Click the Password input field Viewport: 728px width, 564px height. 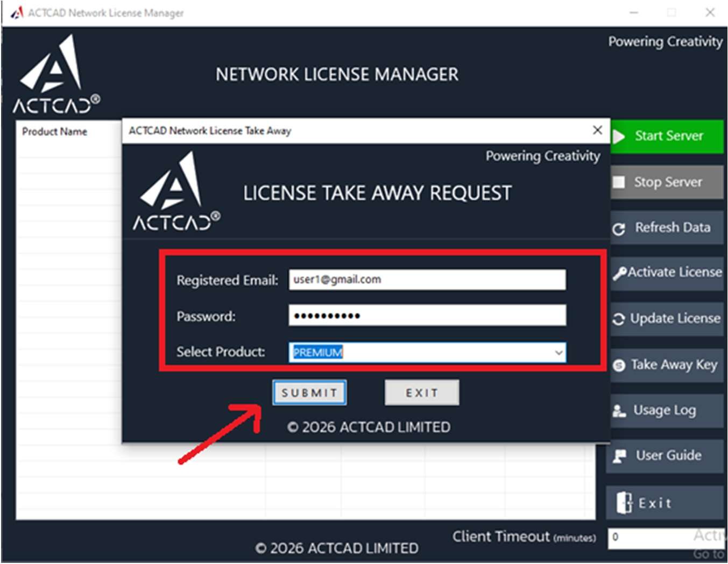pyautogui.click(x=427, y=315)
